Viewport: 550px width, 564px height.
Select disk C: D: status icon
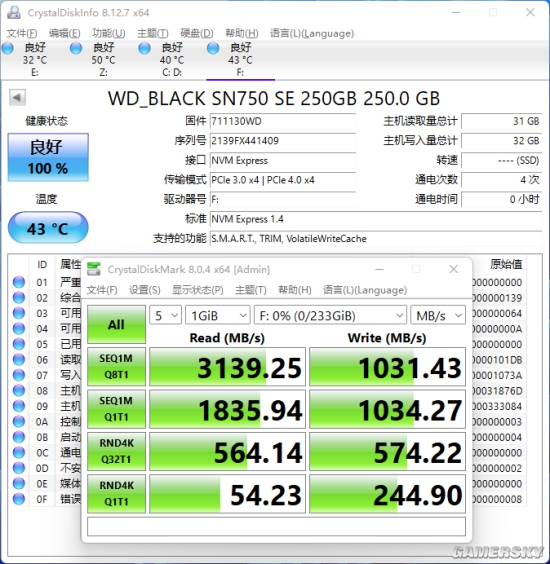144,48
